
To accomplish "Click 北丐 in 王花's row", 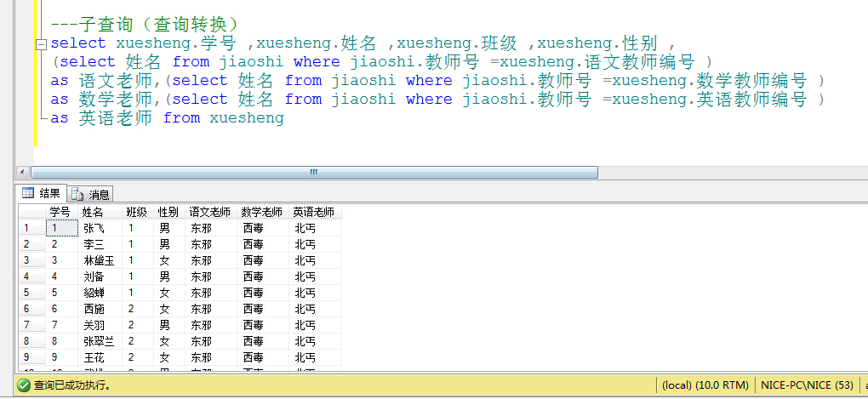I will [314, 357].
